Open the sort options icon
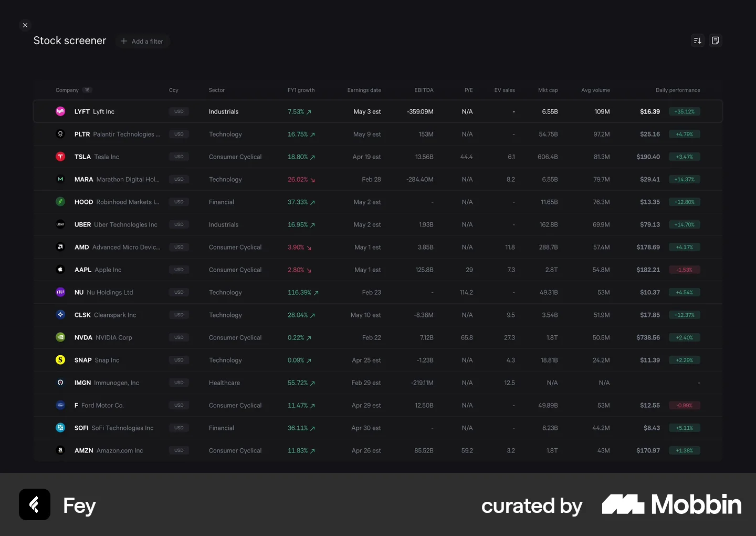 coord(697,40)
